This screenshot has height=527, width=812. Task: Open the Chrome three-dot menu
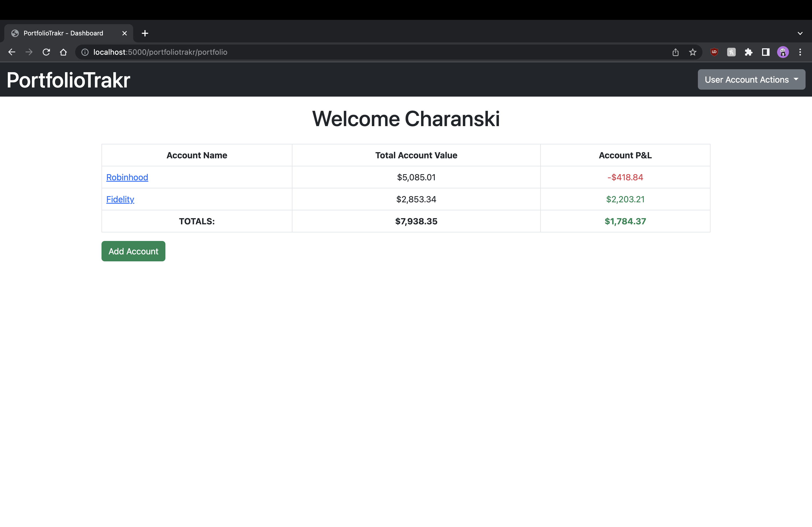(x=800, y=52)
